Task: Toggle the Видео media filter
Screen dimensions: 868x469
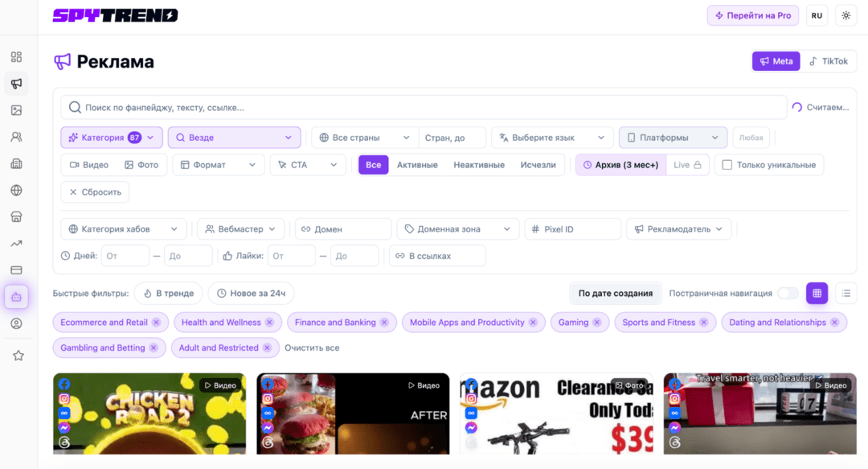Action: pyautogui.click(x=89, y=165)
